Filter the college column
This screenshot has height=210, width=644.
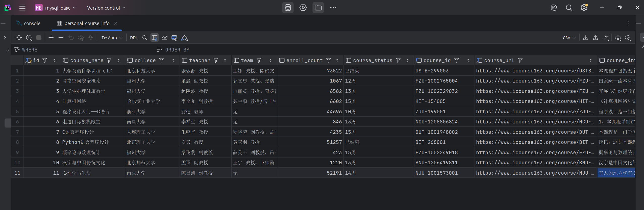tap(161, 61)
